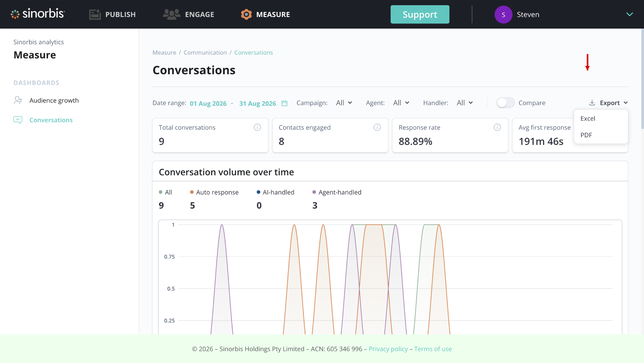Click the Communication breadcrumb link
The width and height of the screenshot is (644, 363).
(205, 52)
